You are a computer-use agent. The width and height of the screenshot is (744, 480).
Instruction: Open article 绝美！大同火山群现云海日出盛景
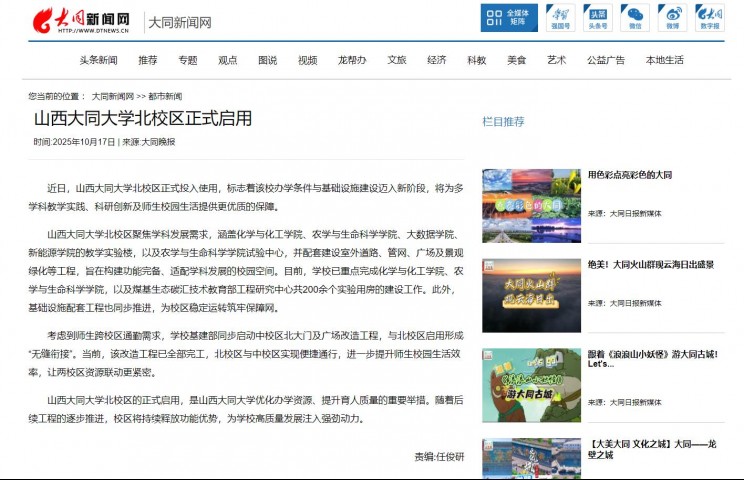pos(650,265)
